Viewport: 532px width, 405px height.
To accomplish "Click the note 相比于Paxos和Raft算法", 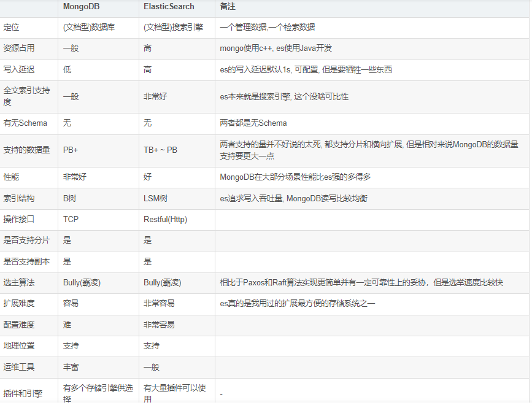I will click(361, 282).
